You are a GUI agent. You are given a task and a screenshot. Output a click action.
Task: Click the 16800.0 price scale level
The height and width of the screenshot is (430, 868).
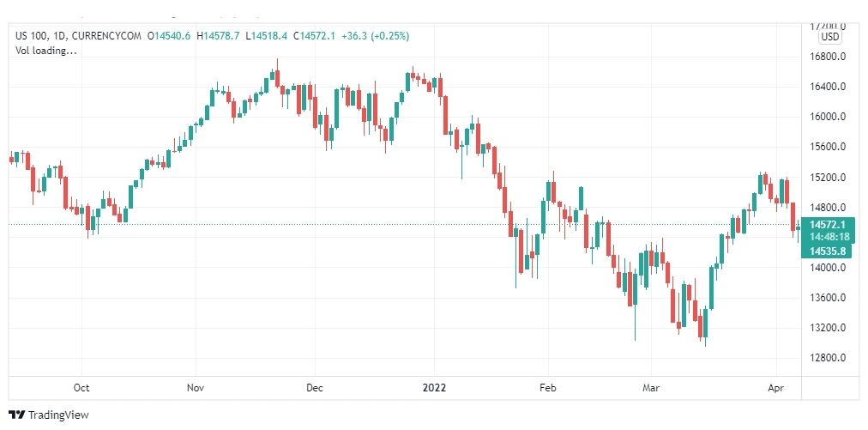(828, 57)
